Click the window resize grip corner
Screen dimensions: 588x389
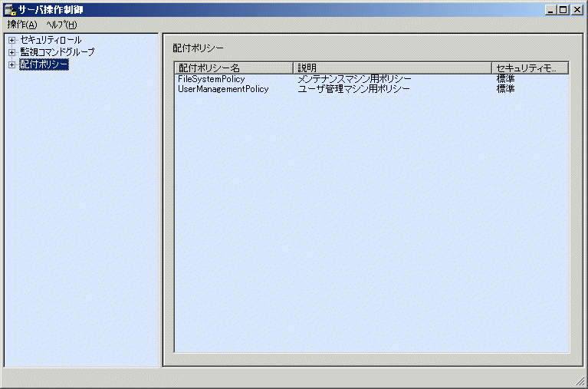[x=580, y=381]
